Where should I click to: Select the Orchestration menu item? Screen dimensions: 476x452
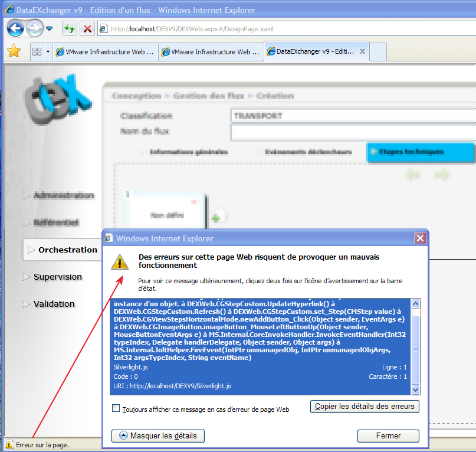click(x=67, y=250)
